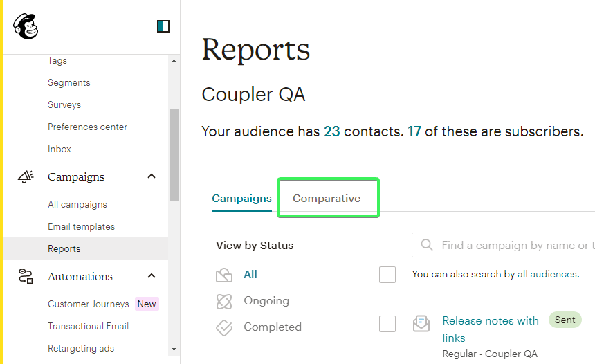Click the Find a campaign search field

point(503,245)
